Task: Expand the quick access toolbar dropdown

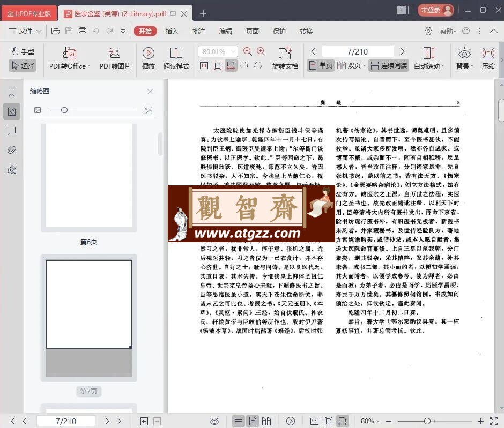Action: (123, 31)
